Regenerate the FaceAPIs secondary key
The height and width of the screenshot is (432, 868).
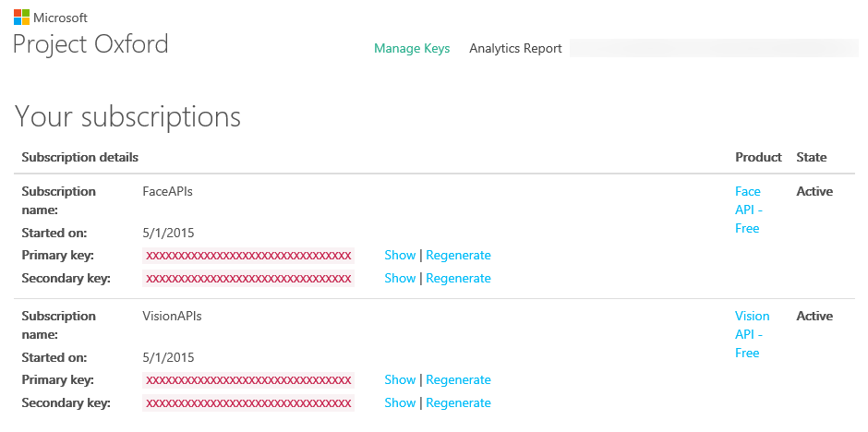coord(458,278)
